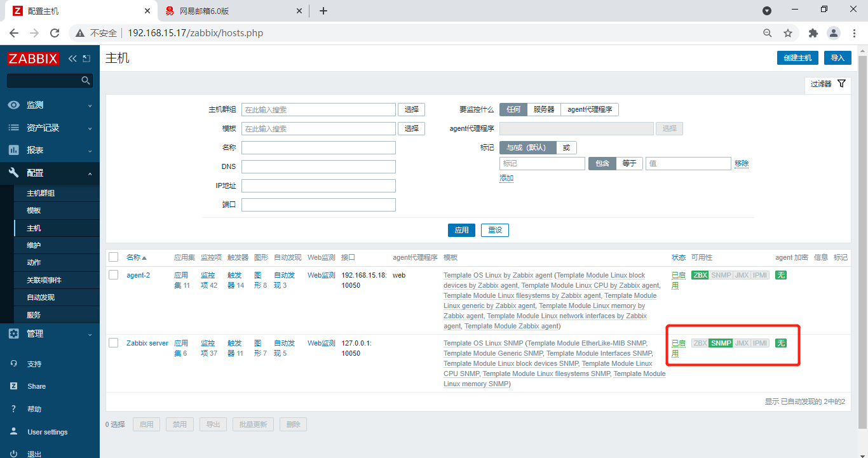Click the 导入 button

(x=838, y=58)
